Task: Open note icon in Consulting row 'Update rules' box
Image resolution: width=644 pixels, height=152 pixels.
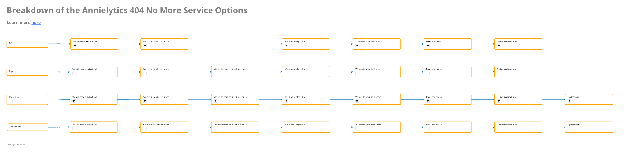Action: click(x=569, y=101)
